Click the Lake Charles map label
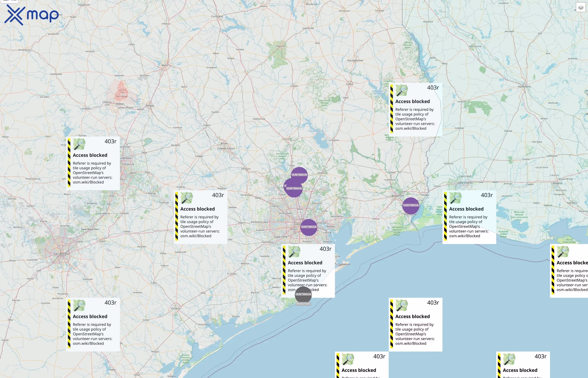 pyautogui.click(x=465, y=183)
